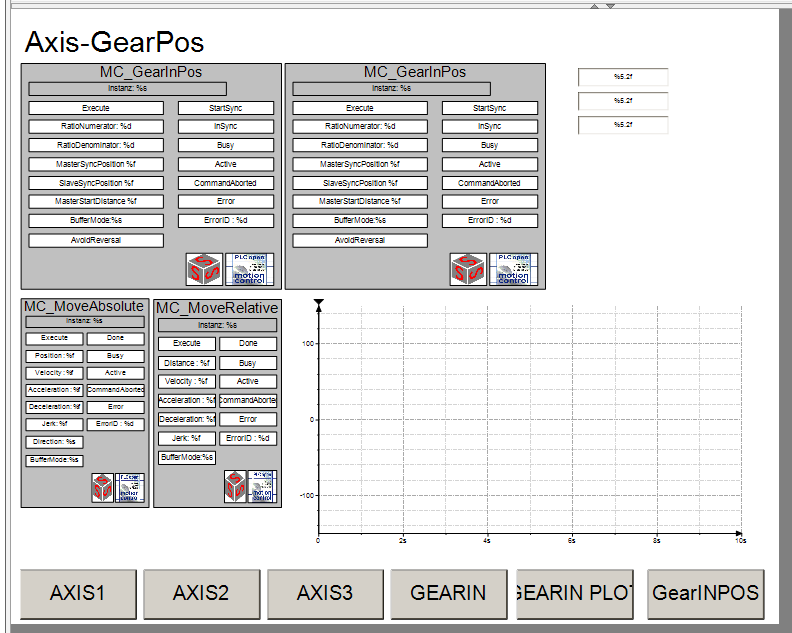Click PLCopen motion control logo in right MC_GearInPos
Viewport: 792px width, 633px height.
point(512,269)
